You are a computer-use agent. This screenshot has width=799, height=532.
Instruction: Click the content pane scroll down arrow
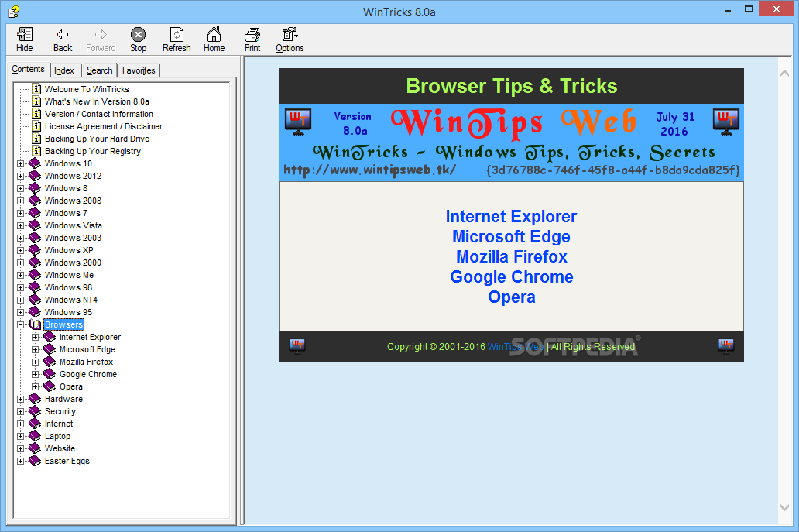point(785,507)
